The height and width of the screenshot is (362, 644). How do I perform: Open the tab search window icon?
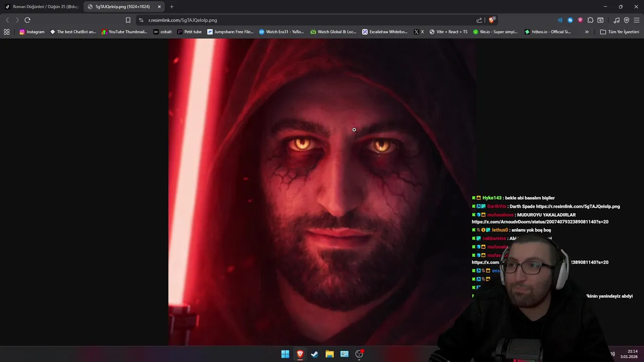tap(600, 20)
